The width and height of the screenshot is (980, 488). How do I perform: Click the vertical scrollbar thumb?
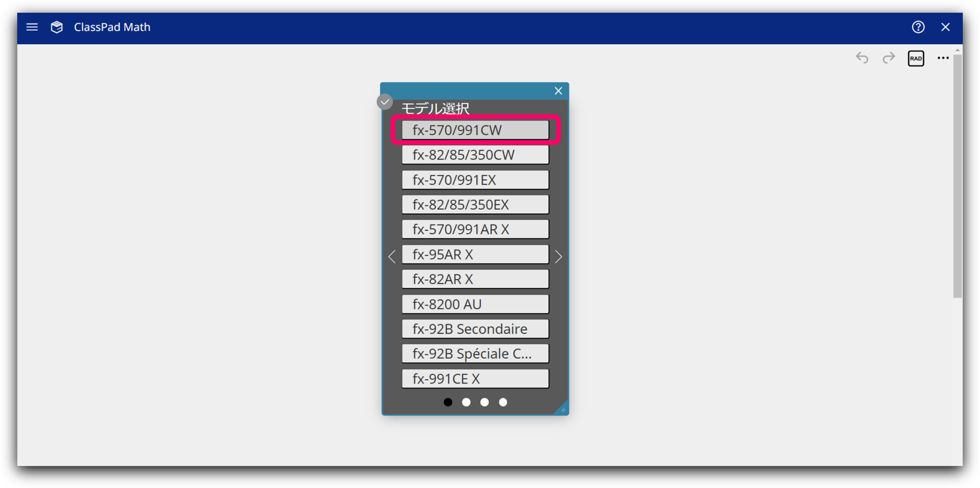tap(957, 175)
